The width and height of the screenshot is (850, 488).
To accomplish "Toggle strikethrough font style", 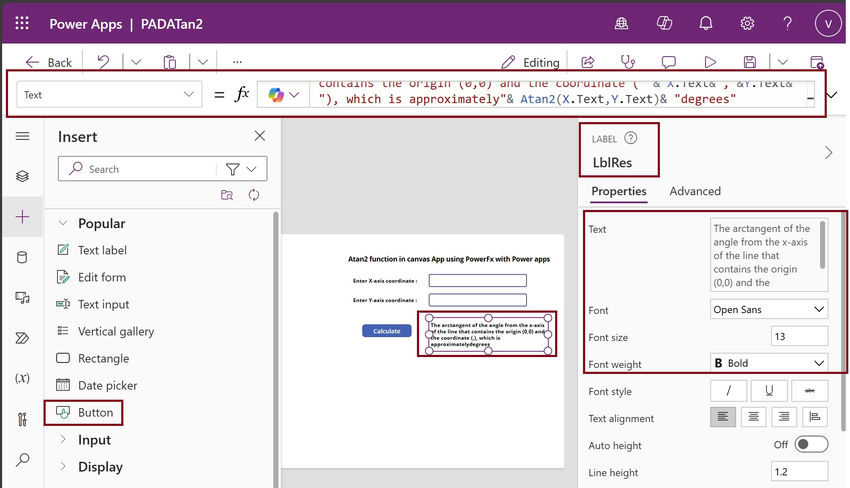I will (x=809, y=390).
